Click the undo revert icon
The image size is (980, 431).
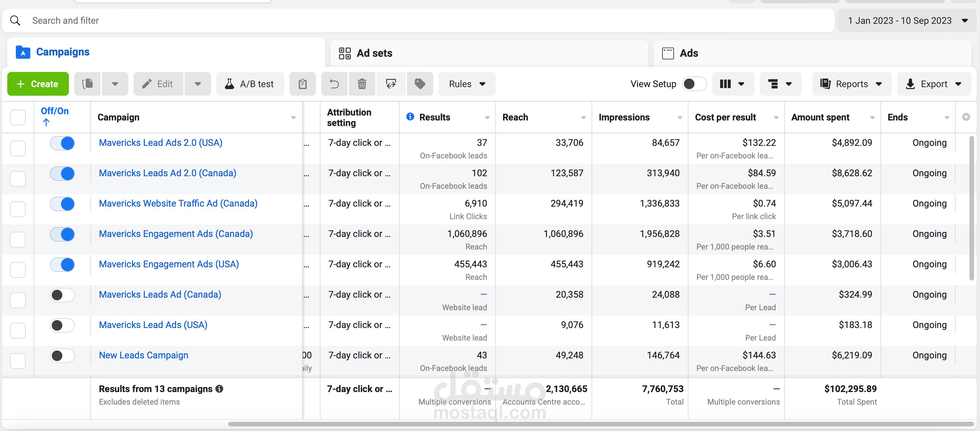[x=334, y=84]
